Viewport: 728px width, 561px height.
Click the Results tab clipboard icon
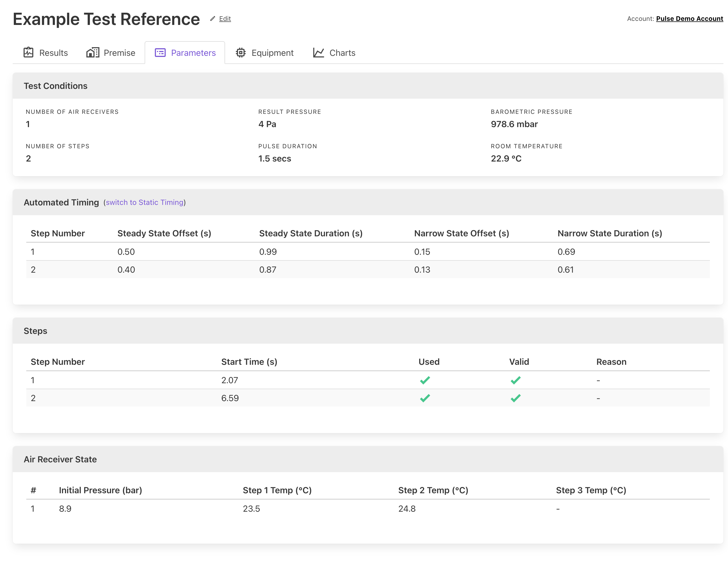28,52
